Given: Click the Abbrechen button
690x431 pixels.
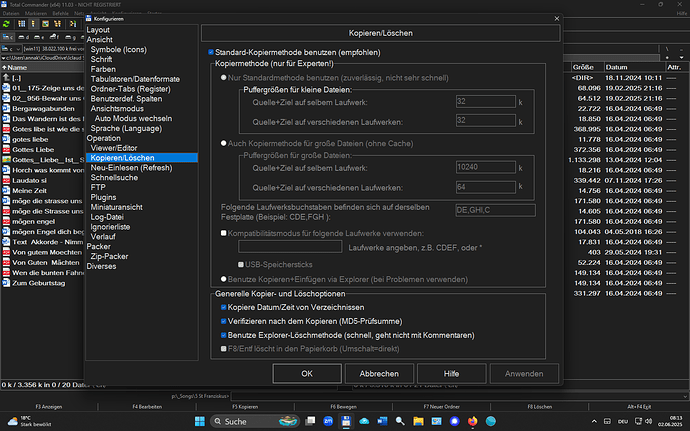Looking at the screenshot, I should click(379, 373).
